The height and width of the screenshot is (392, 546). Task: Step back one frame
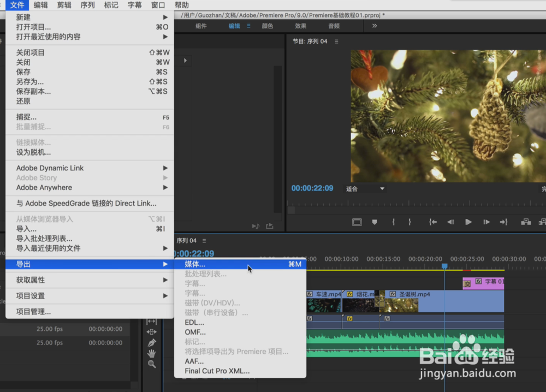tap(450, 222)
